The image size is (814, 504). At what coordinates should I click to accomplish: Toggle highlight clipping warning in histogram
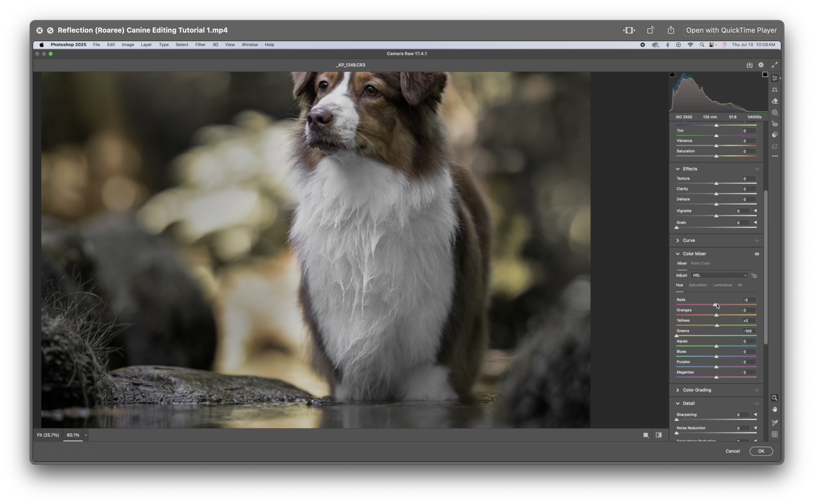[x=765, y=75]
